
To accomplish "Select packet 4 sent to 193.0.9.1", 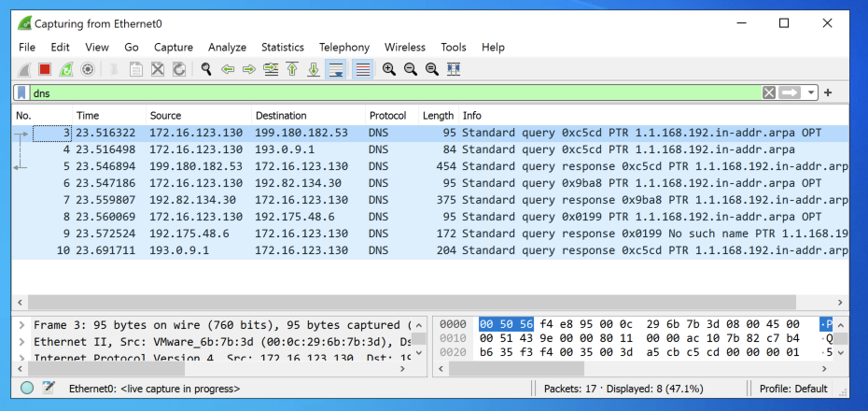I will [x=430, y=149].
